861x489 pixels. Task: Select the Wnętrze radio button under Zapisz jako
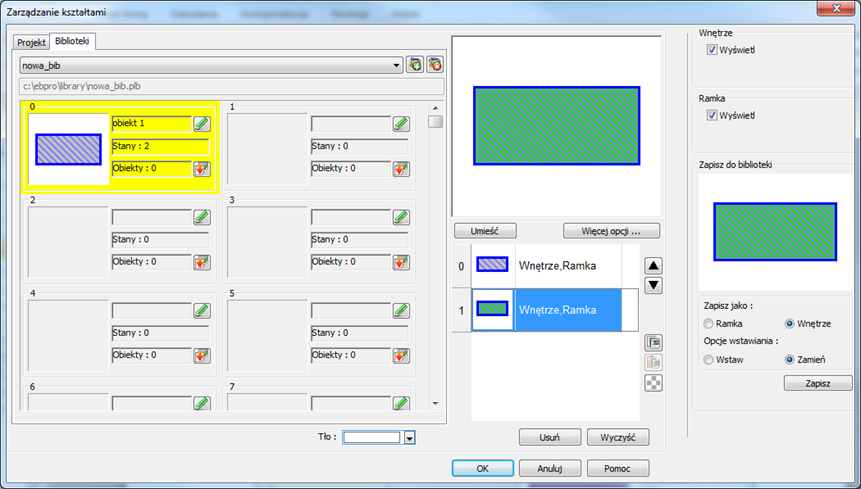pyautogui.click(x=790, y=324)
